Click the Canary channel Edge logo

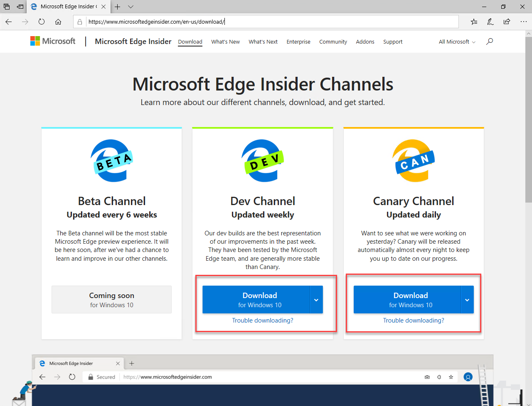414,161
